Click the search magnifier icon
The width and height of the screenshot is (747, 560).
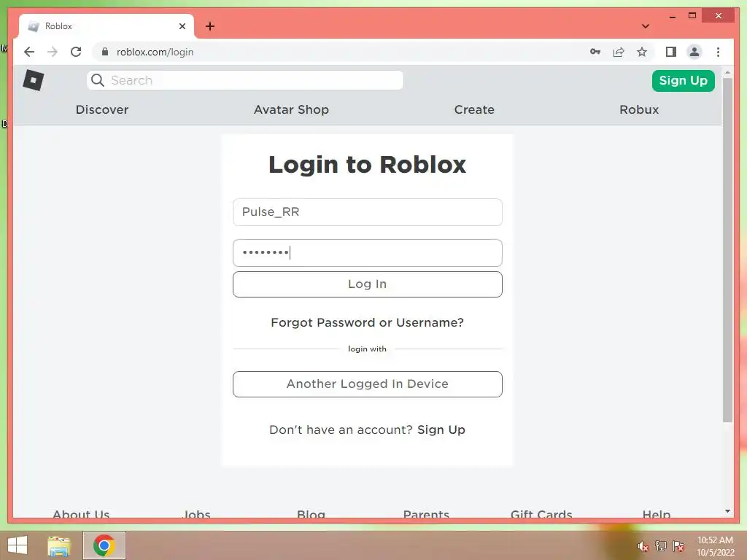[98, 80]
